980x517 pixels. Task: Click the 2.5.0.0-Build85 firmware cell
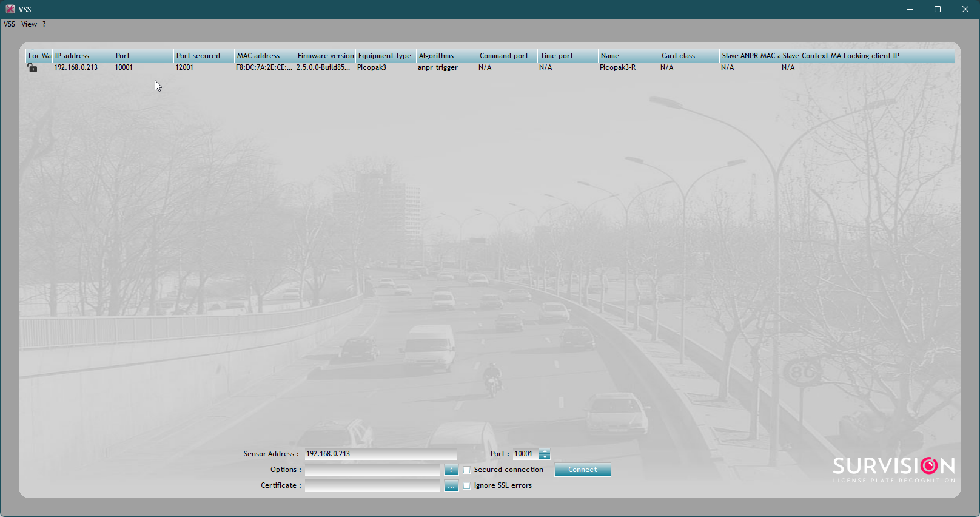tap(323, 67)
